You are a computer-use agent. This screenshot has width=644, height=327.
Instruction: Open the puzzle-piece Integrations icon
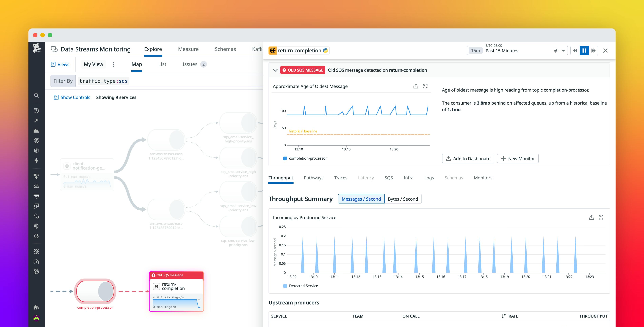tap(36, 307)
